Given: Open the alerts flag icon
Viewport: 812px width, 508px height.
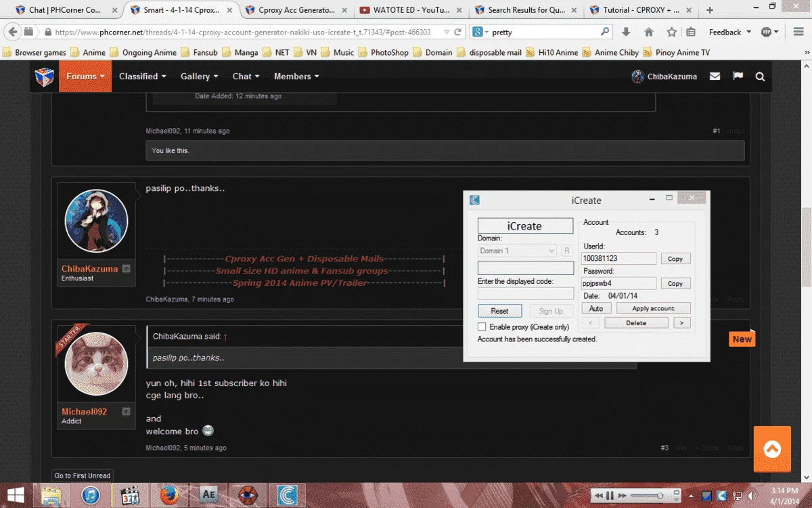Looking at the screenshot, I should (x=738, y=77).
